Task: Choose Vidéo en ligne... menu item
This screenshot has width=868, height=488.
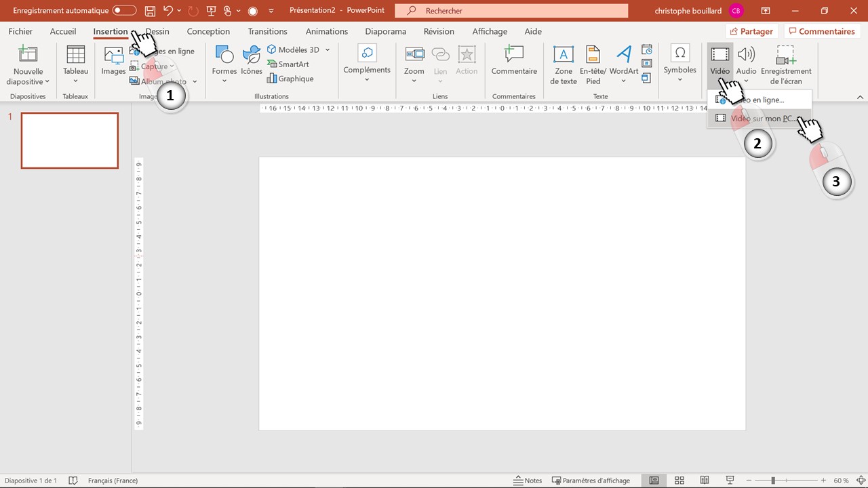Action: tap(759, 100)
